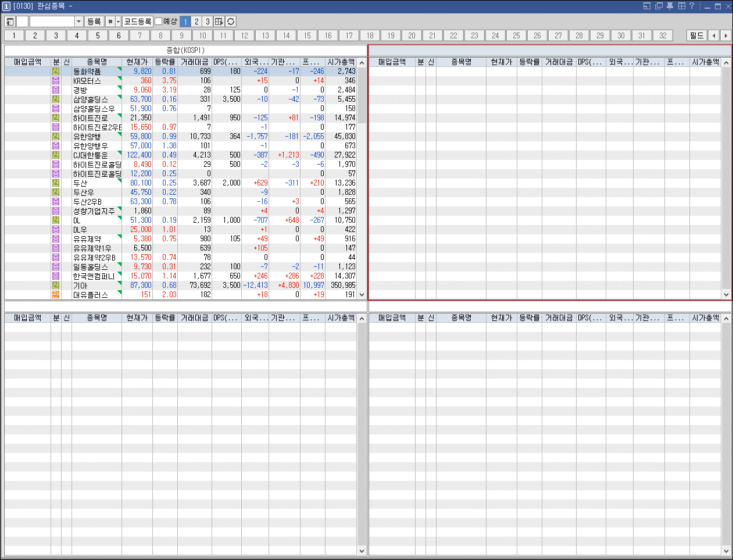Sort by 거래대금 header in 종합(KOSPI) pane
733x560 pixels.
[195, 62]
